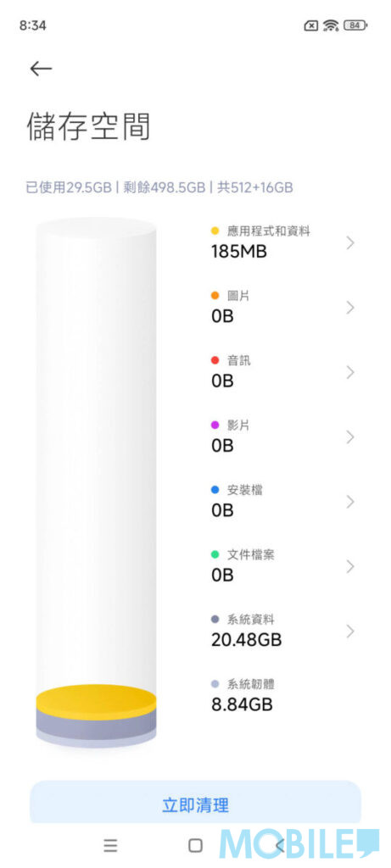Open the 安裝檔 storage entry
This screenshot has height=868, width=391.
click(282, 501)
